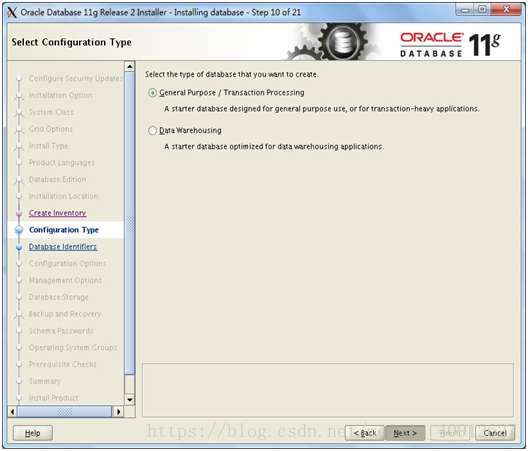Click the Operating System Groups step

pos(73,348)
